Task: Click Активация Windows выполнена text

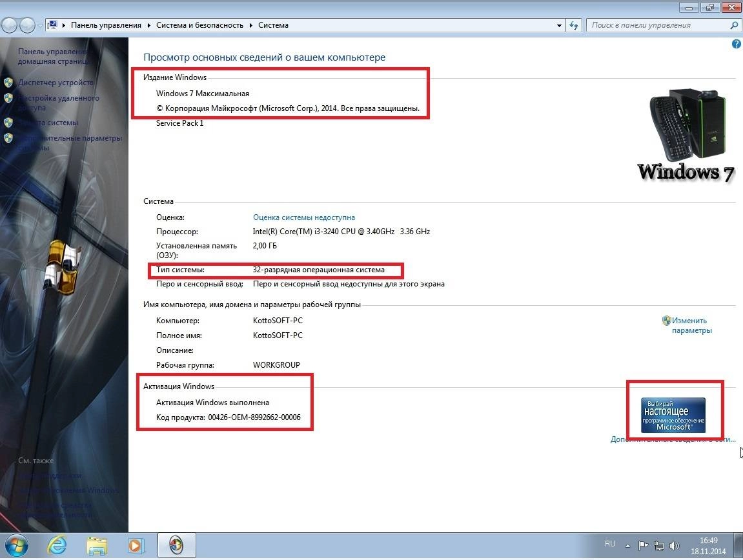Action: 213,403
